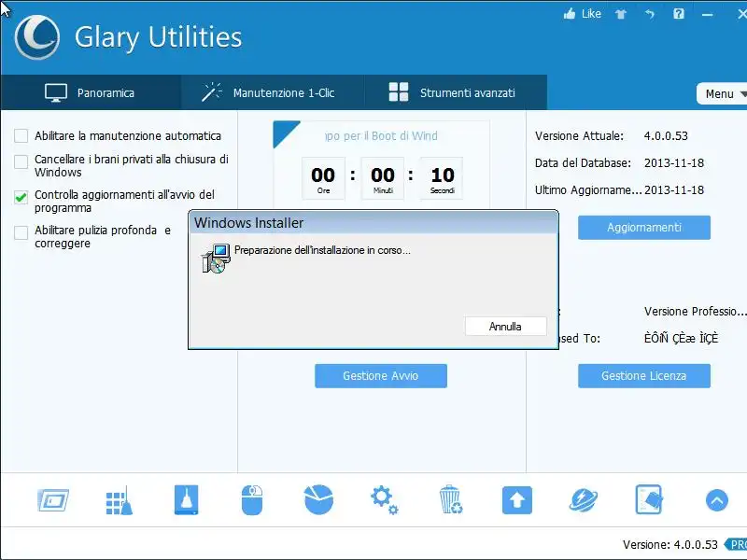The height and width of the screenshot is (560, 747).
Task: Click the four-squares icon on Strumenti avanzati
Action: pos(399,91)
